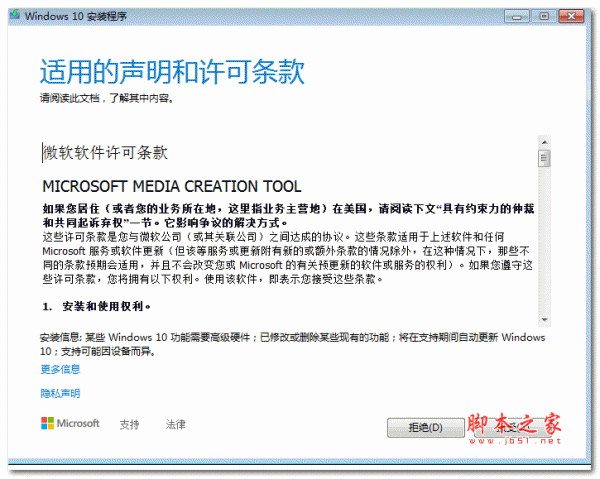The image size is (600, 479).
Task: Click the license scrollbar up arrow
Action: 545,142
